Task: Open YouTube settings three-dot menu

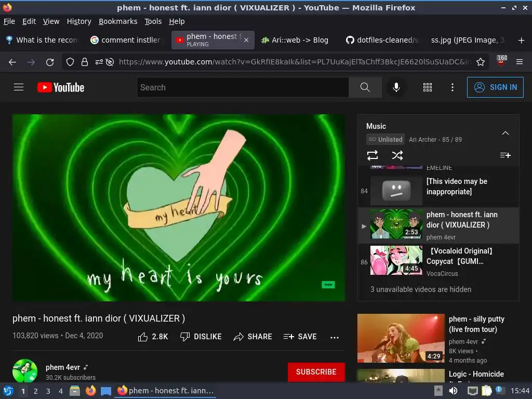Action: coord(453,87)
